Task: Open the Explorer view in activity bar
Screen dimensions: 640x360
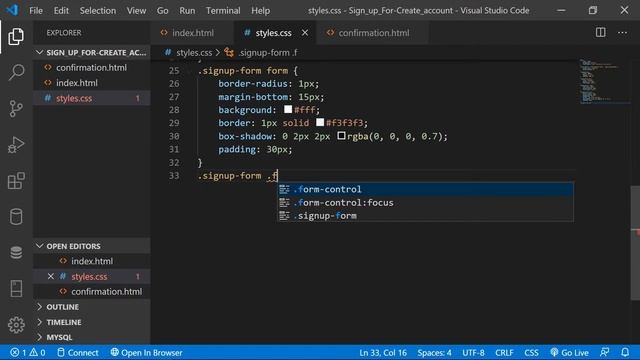Action: pos(16,37)
